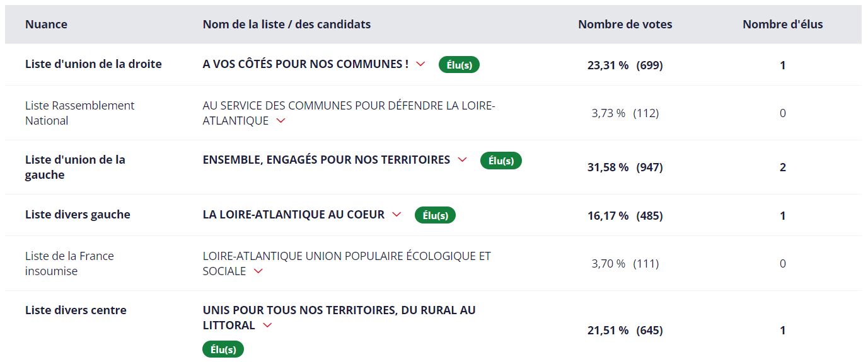Click the Nuance column header
Image resolution: width=868 pixels, height=362 pixels.
[x=46, y=25]
